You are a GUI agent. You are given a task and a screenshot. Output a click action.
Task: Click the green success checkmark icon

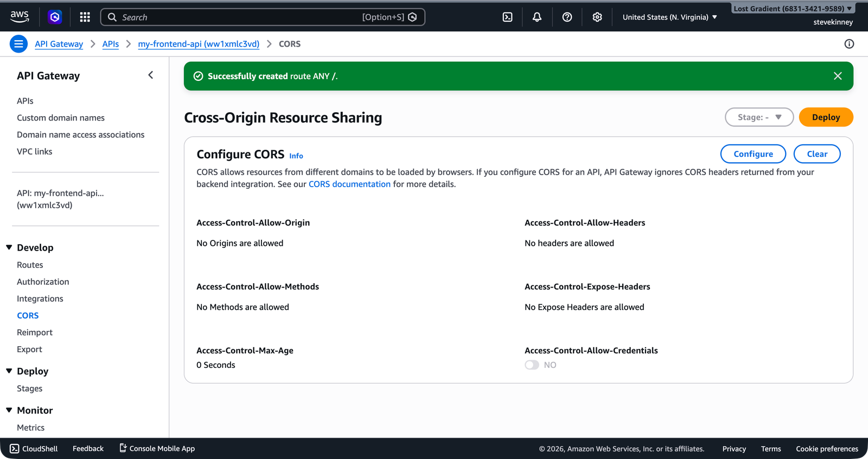199,76
